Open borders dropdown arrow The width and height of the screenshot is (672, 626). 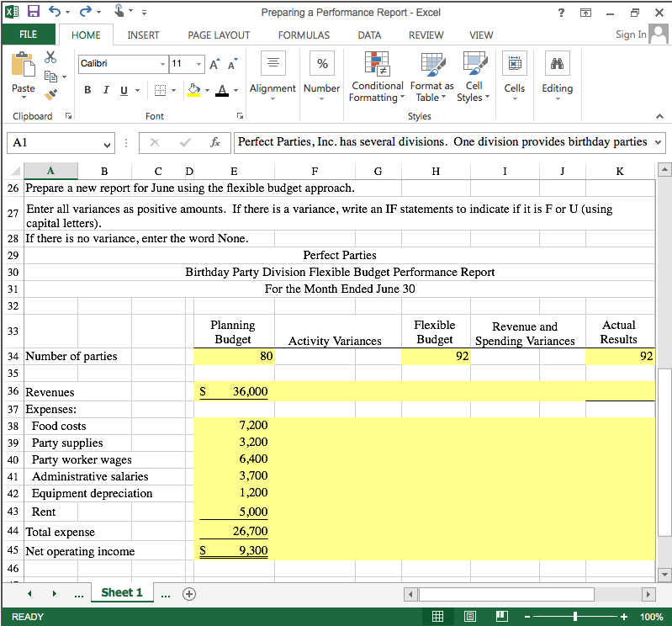(x=173, y=91)
